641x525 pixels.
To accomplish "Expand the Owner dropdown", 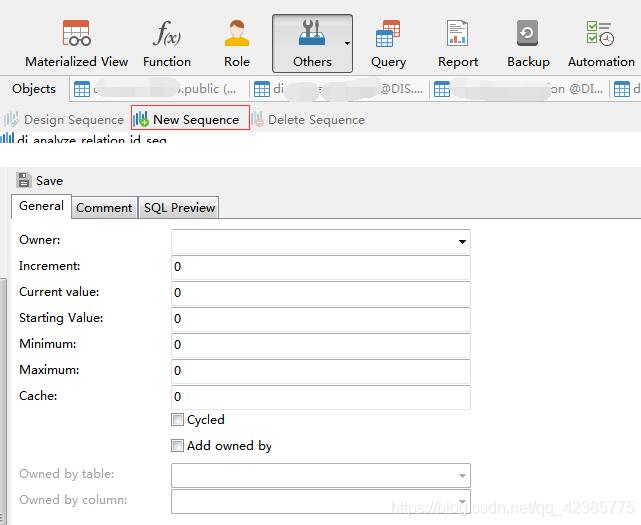I will pos(462,241).
